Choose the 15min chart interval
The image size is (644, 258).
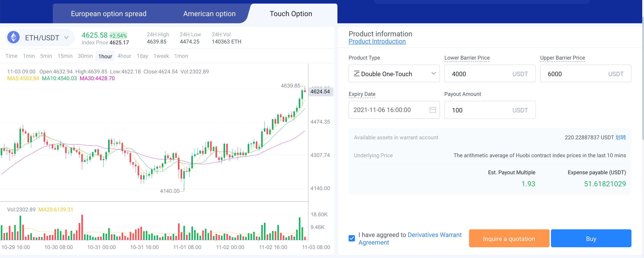(x=65, y=56)
